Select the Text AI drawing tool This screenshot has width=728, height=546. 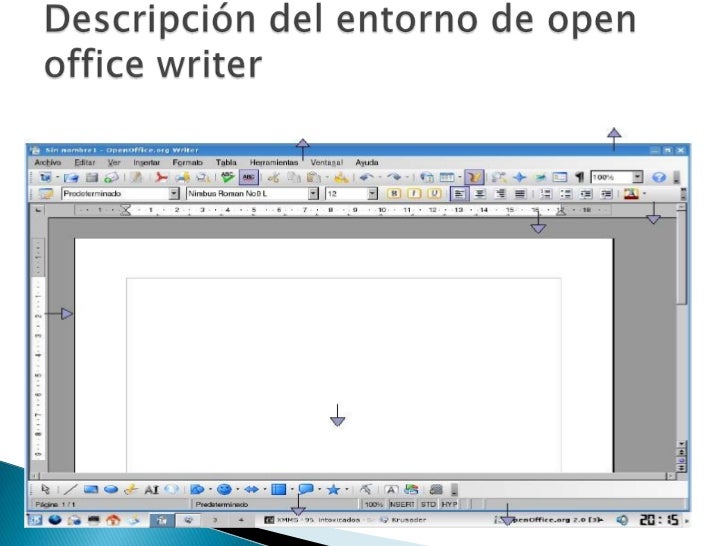pyautogui.click(x=151, y=489)
